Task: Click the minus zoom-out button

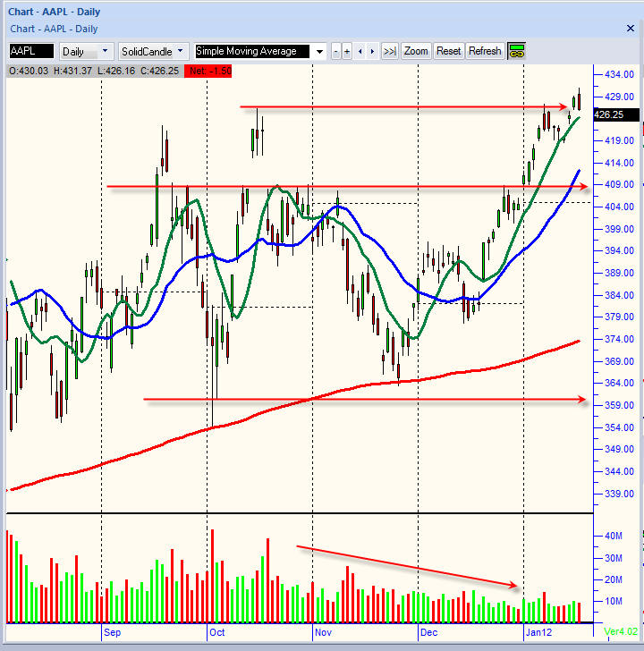Action: (x=336, y=52)
